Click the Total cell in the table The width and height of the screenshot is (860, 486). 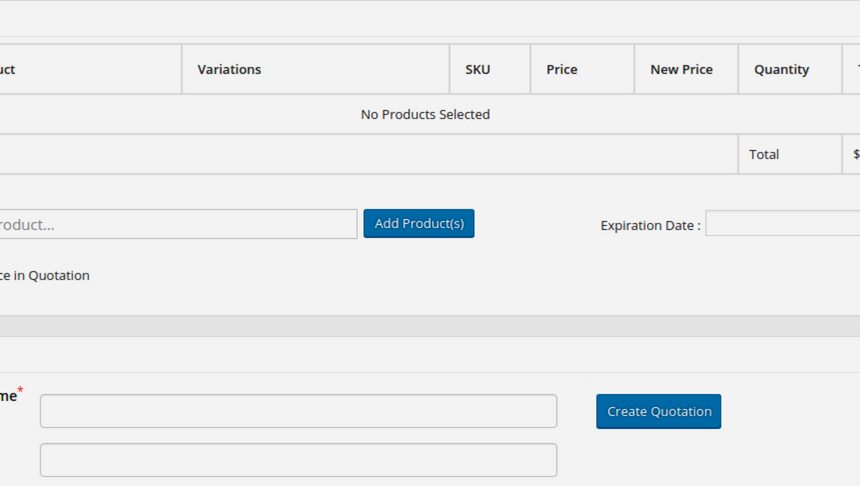pos(790,155)
